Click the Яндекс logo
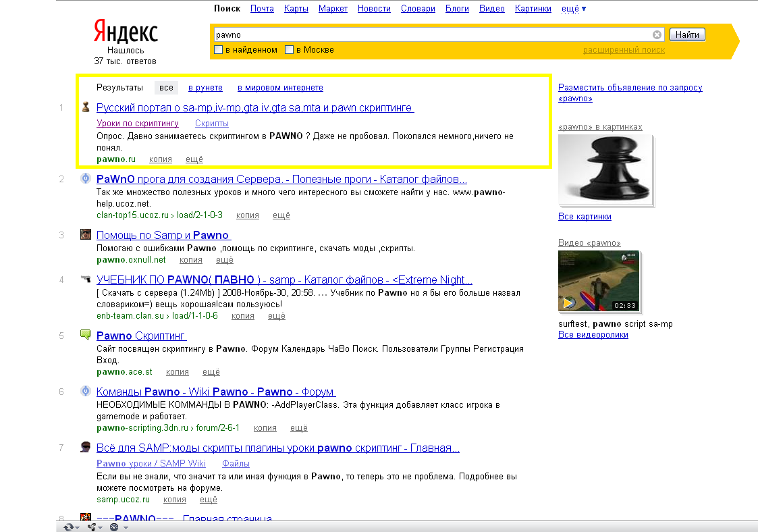 click(125, 32)
